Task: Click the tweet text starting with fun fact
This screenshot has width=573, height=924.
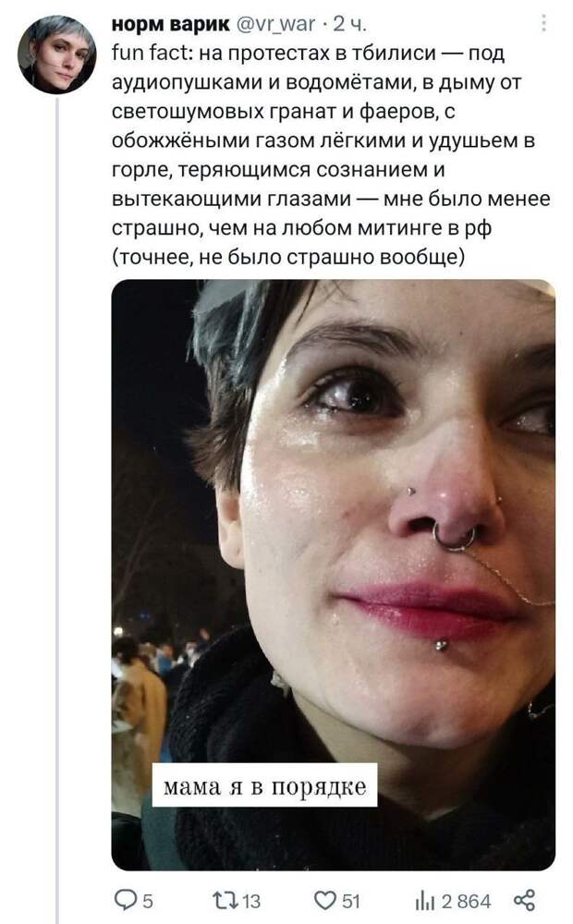Action: pyautogui.click(x=331, y=155)
